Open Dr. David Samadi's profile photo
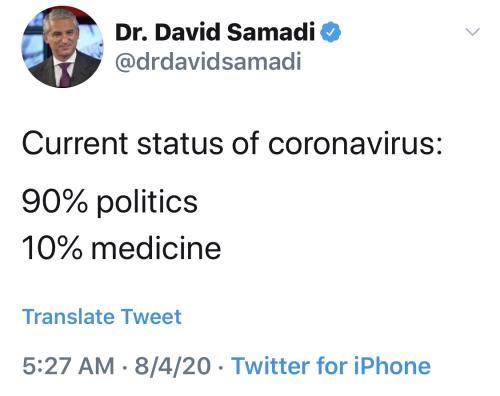The width and height of the screenshot is (500, 396). pos(62,47)
